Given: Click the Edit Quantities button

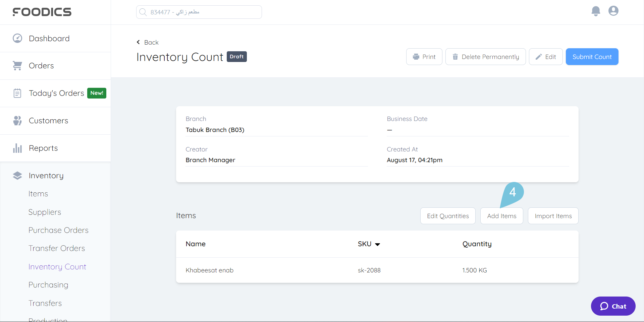Looking at the screenshot, I should [448, 216].
